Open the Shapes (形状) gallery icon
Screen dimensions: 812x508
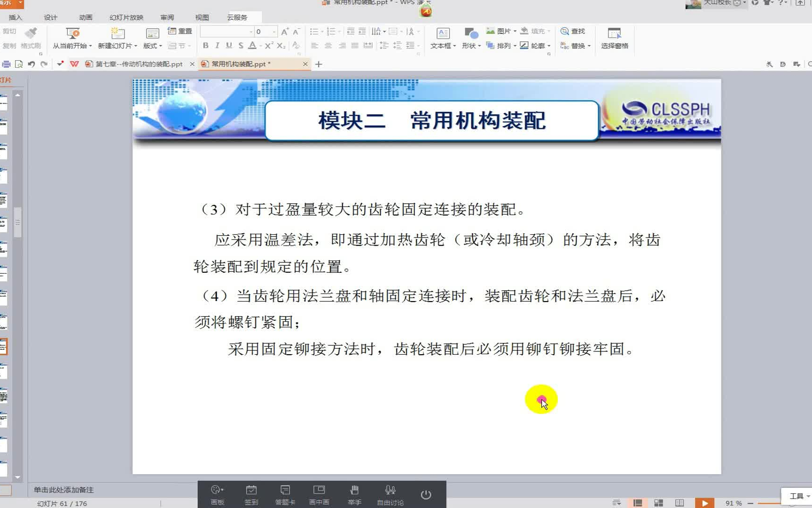(x=471, y=33)
